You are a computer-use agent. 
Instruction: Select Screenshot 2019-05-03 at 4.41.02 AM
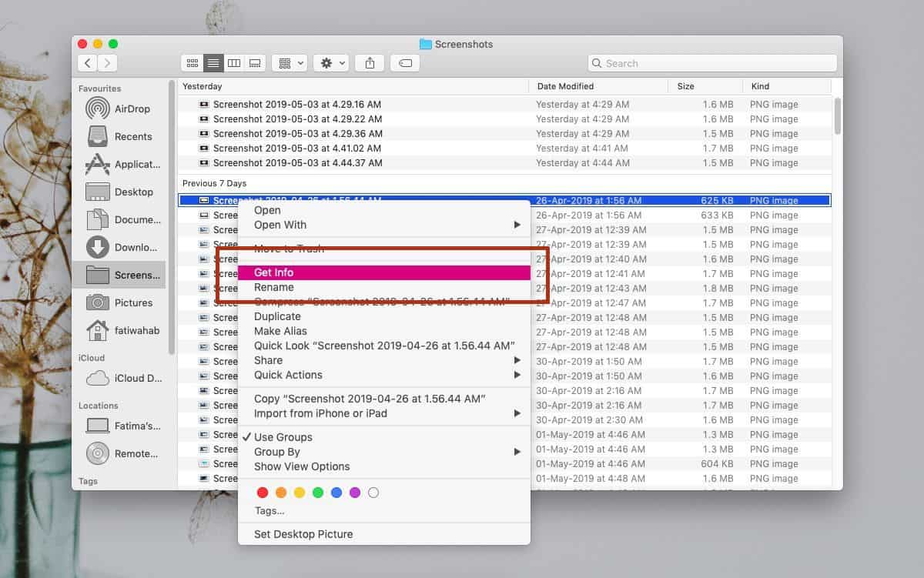(x=504, y=148)
